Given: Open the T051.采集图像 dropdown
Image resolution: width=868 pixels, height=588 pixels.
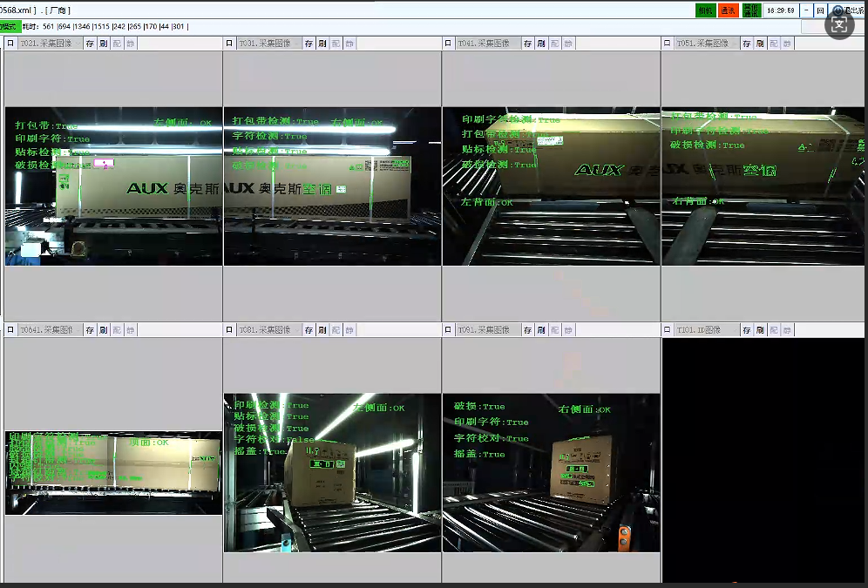Looking at the screenshot, I should click(706, 44).
